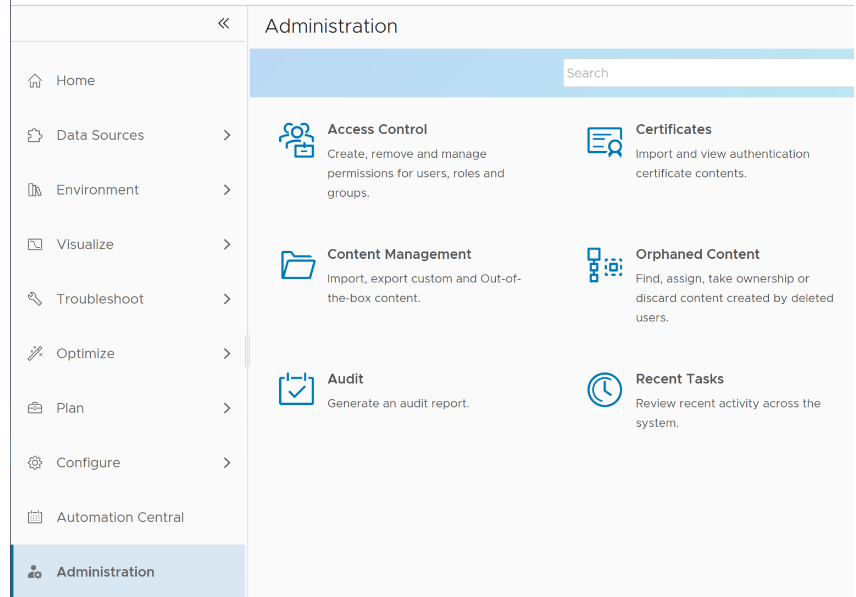This screenshot has width=856, height=597.
Task: Click 'Find, assign, take ownership or' text
Action: tap(722, 279)
